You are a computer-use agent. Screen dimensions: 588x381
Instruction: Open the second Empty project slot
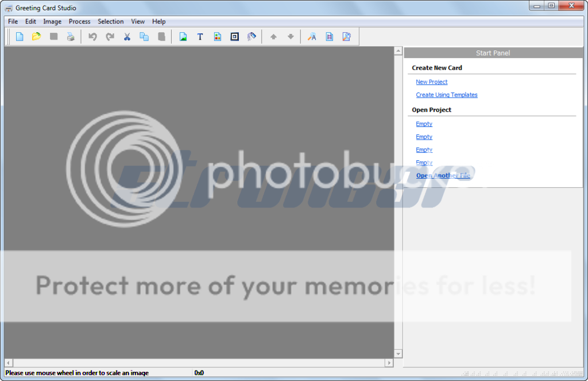[x=424, y=137]
